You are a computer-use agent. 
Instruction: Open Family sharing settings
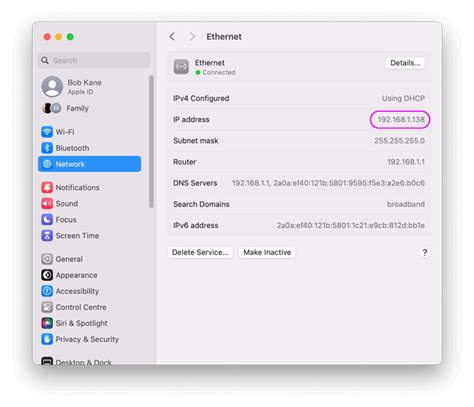pos(89,108)
